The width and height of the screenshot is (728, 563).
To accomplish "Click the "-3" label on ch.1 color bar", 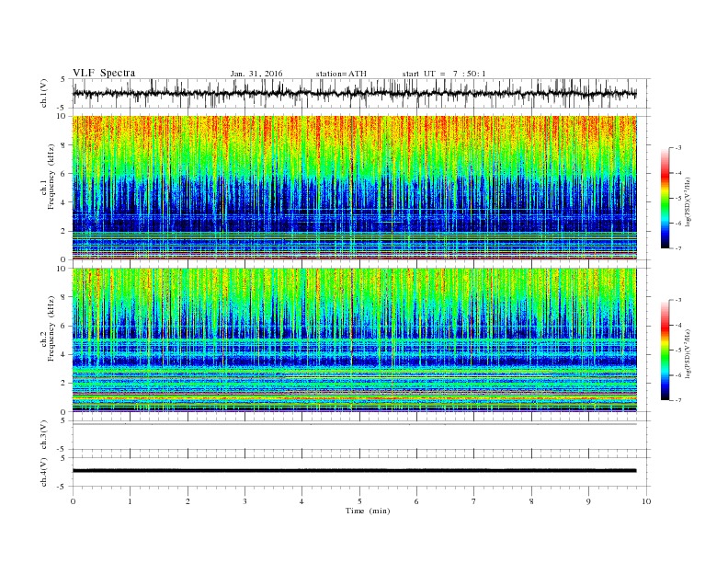I will pyautogui.click(x=678, y=148).
